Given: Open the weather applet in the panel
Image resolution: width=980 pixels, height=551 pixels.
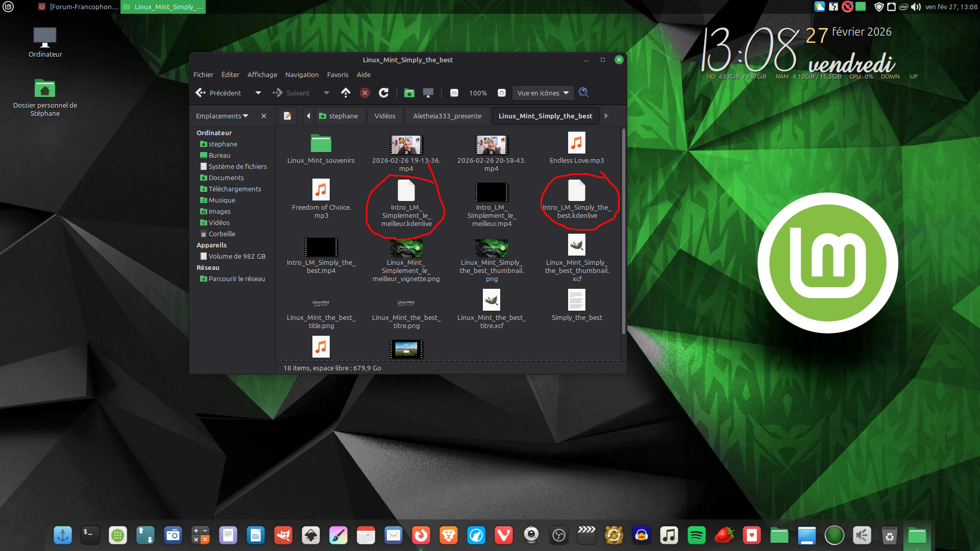Looking at the screenshot, I should (820, 7).
